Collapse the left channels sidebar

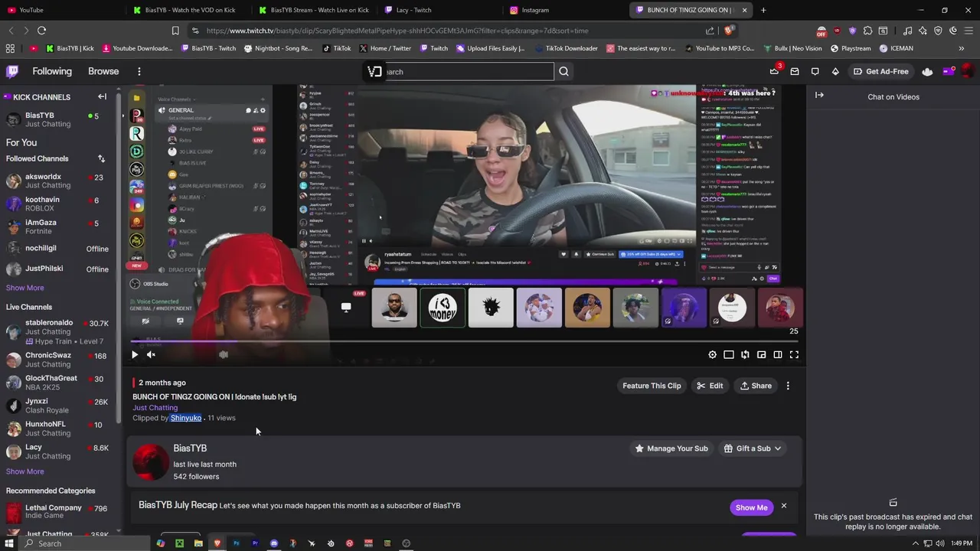click(102, 96)
